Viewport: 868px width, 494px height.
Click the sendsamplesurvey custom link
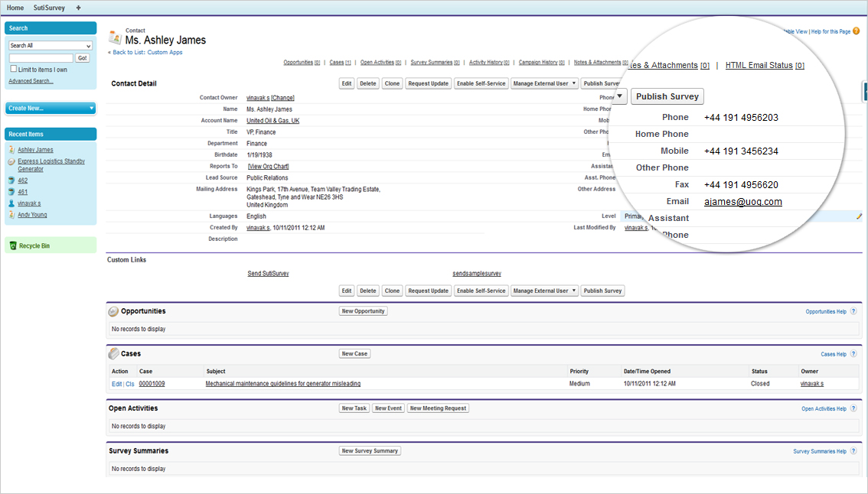tap(477, 274)
